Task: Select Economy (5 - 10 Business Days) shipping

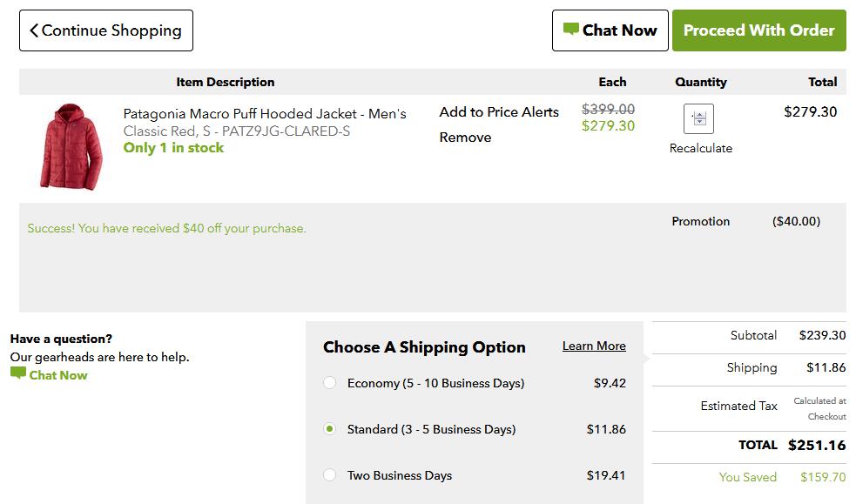Action: pos(330,383)
